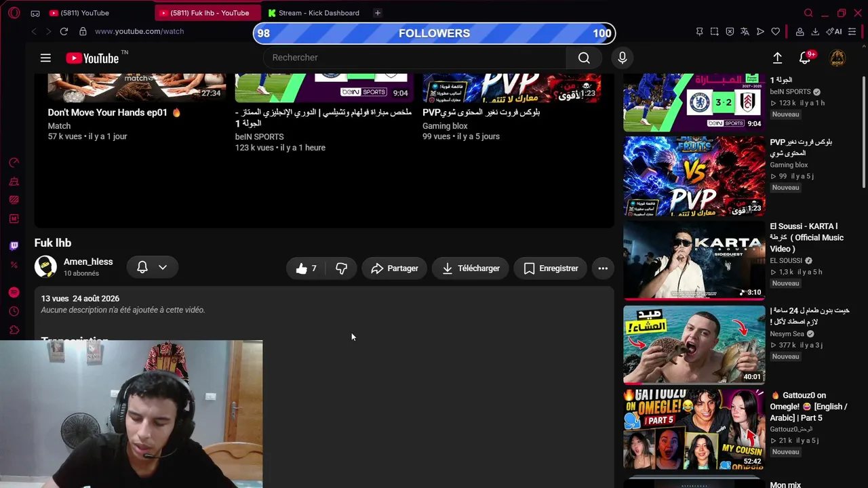Like the Fuk lhb video
Screen dimensions: 868x488
[307, 268]
